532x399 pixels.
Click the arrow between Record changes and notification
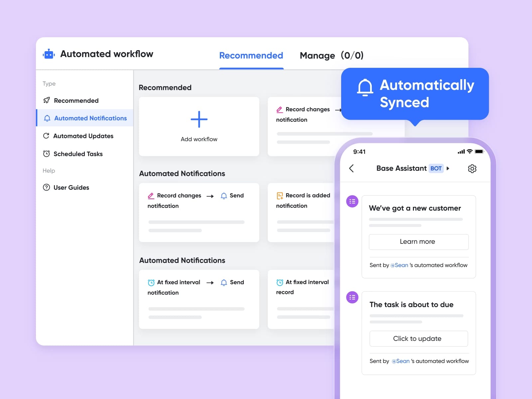[210, 196]
